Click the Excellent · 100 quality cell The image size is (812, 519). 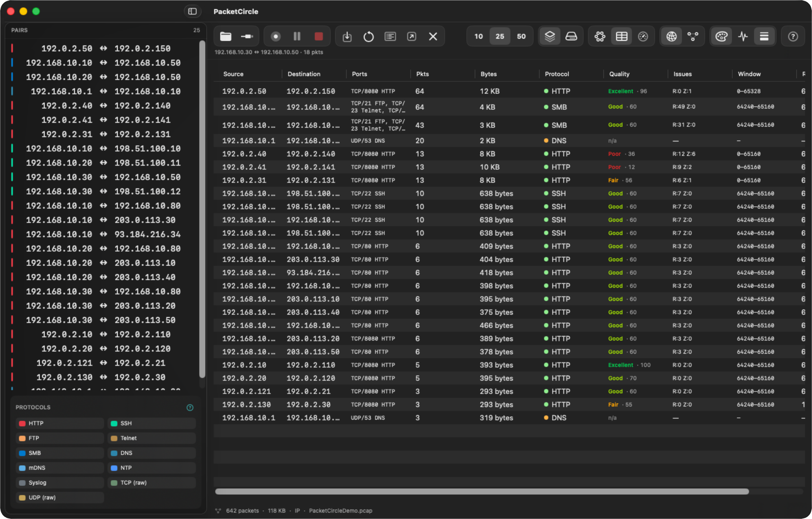(x=629, y=365)
